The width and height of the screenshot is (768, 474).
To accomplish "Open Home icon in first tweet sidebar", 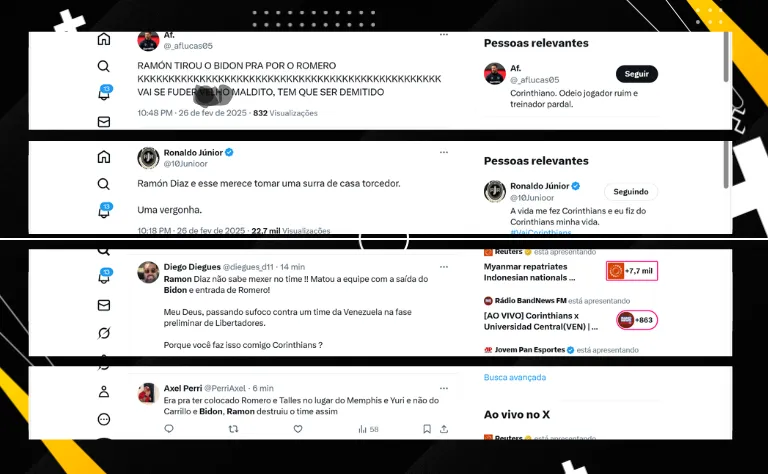I will point(104,39).
